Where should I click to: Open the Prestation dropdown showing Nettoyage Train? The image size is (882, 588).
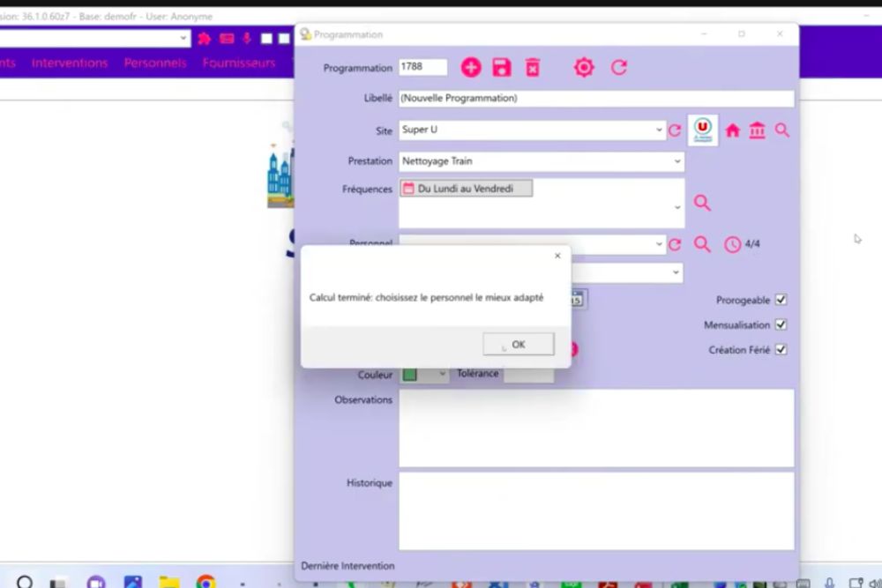677,161
